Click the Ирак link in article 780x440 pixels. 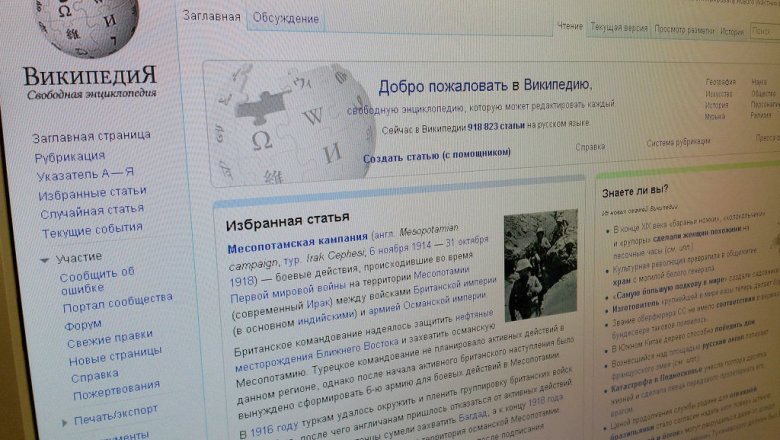pyautogui.click(x=318, y=303)
